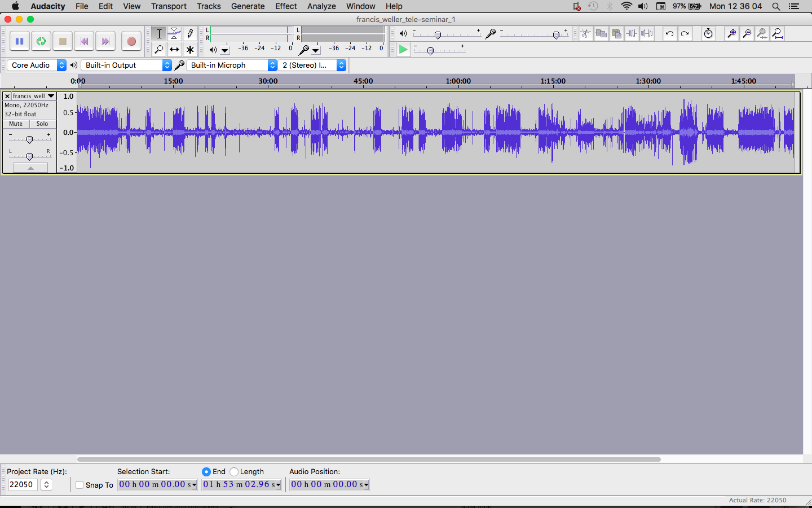Image resolution: width=812 pixels, height=508 pixels.
Task: Close the francis_well track with X
Action: point(7,97)
